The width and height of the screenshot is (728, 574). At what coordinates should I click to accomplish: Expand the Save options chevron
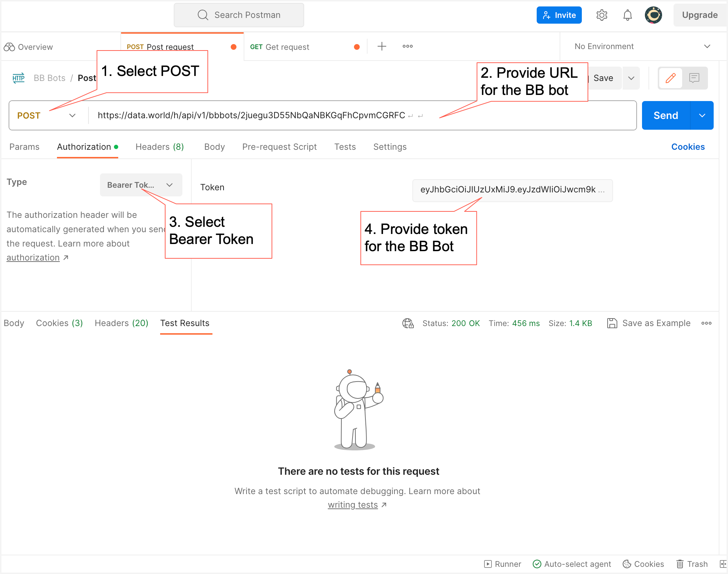631,78
